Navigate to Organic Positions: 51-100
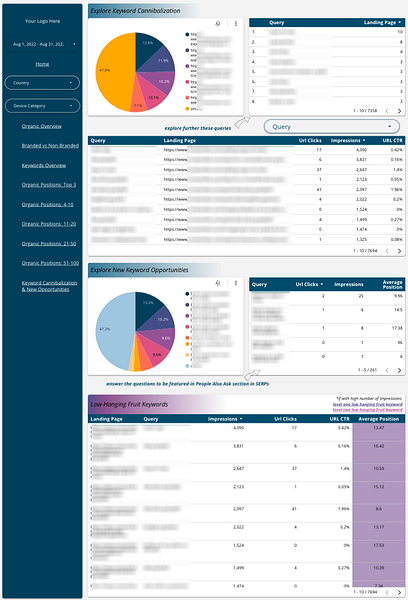Viewport: 408px width, 600px height. pyautogui.click(x=50, y=263)
